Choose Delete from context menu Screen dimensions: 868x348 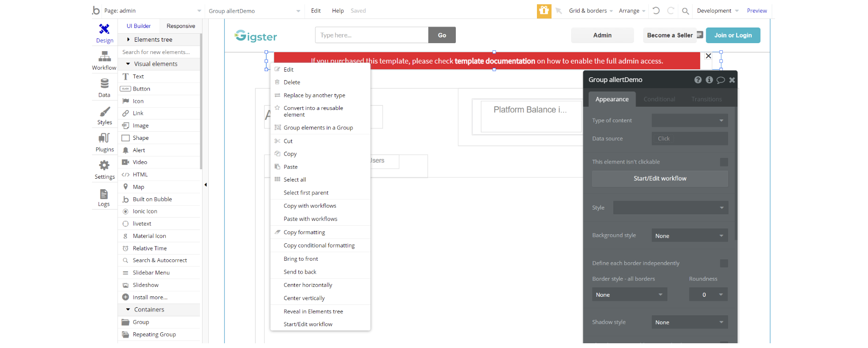click(x=320, y=82)
